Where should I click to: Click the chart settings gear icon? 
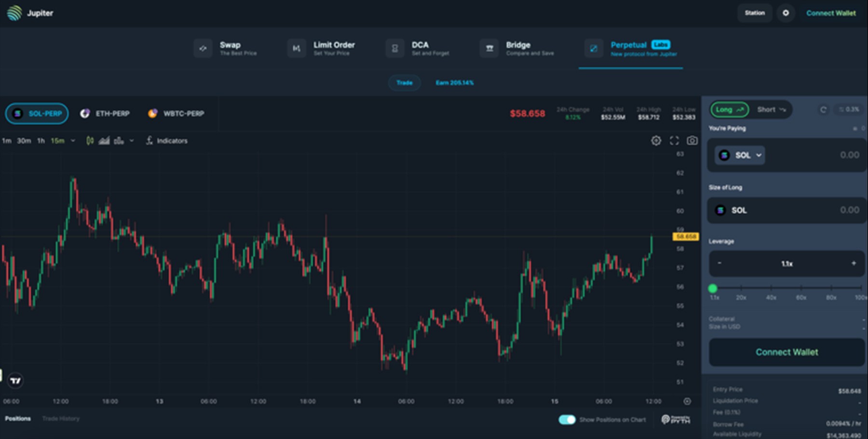tap(656, 141)
